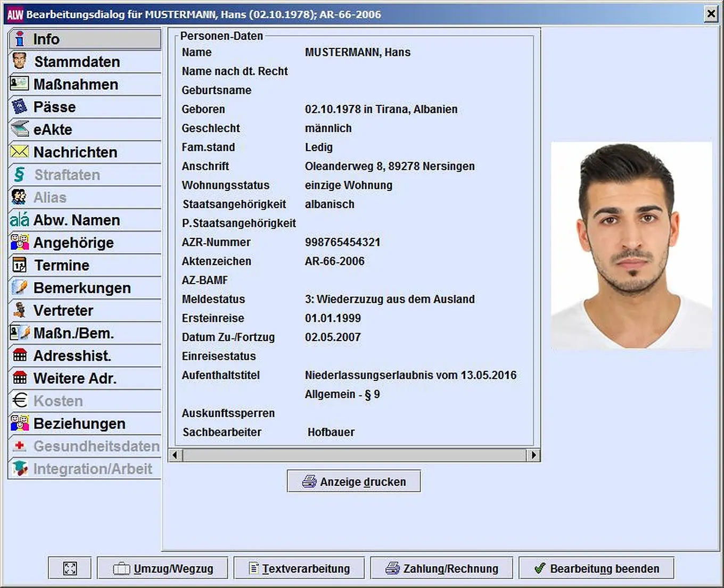
Task: Click the person's passport photo
Action: [631, 245]
